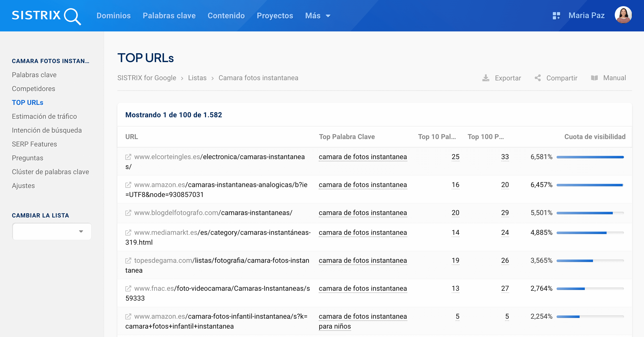Sort by Top Palabra Clave column

point(347,137)
